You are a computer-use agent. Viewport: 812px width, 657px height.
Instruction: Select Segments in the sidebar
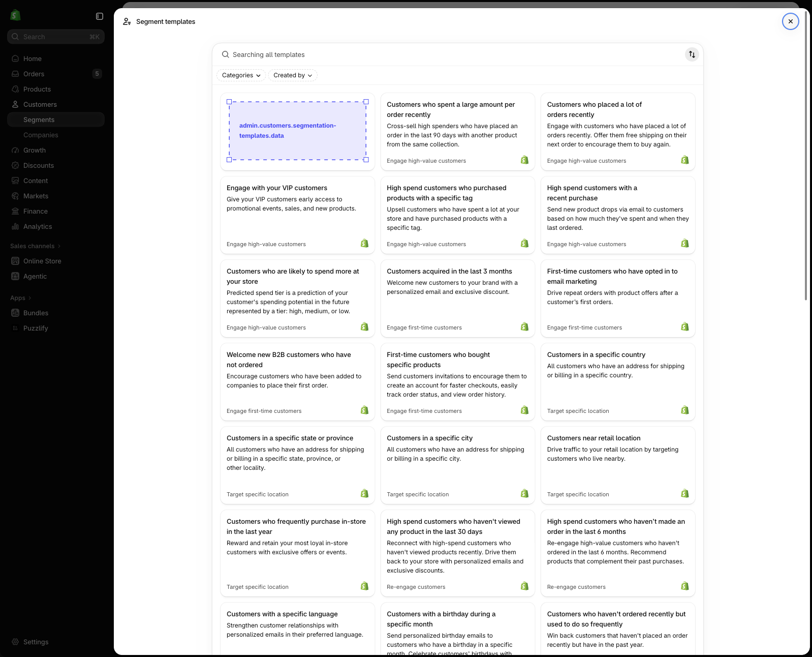coord(56,120)
